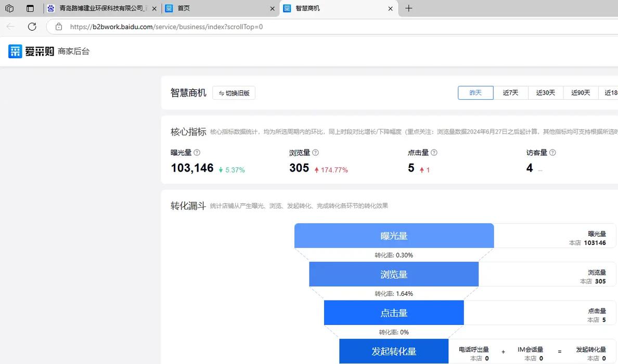Click the 核心指标 section heading
The height and width of the screenshot is (364, 618).
coord(188,132)
